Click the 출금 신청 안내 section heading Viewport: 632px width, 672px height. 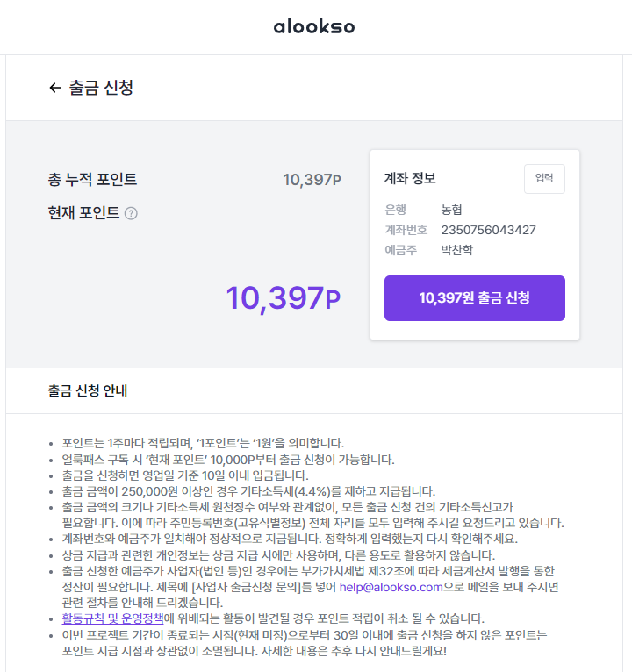[x=93, y=390]
